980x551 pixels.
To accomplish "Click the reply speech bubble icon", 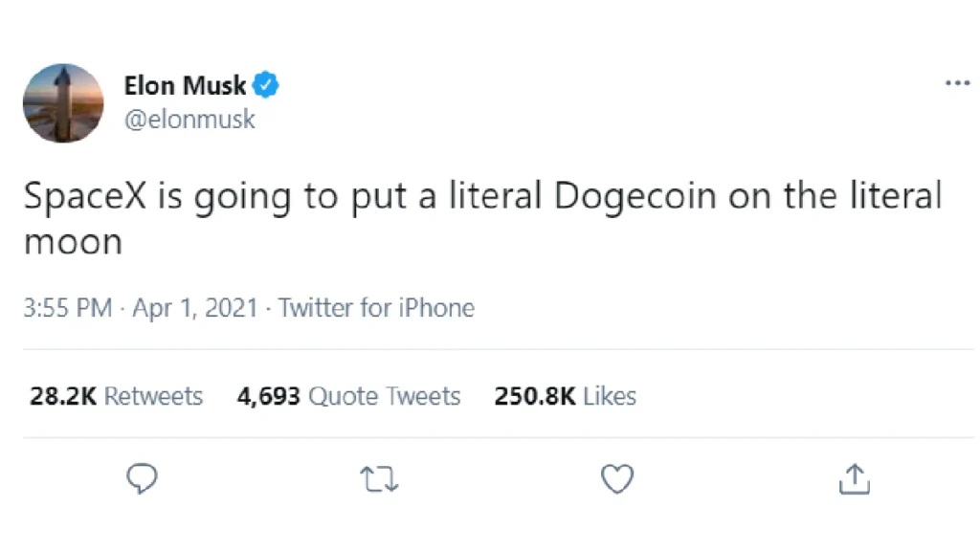I will [142, 478].
